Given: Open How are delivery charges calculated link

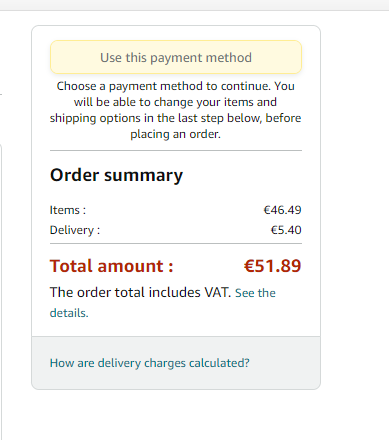Looking at the screenshot, I should click(x=149, y=363).
